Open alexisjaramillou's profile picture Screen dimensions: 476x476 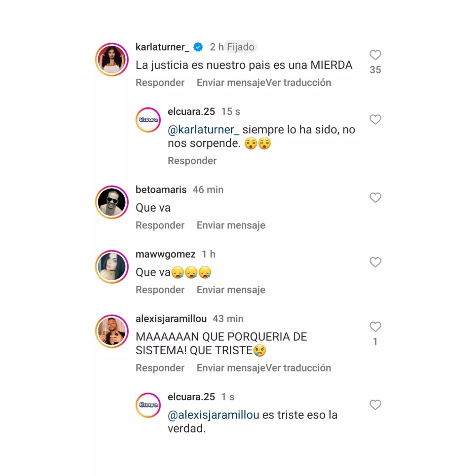pyautogui.click(x=112, y=331)
